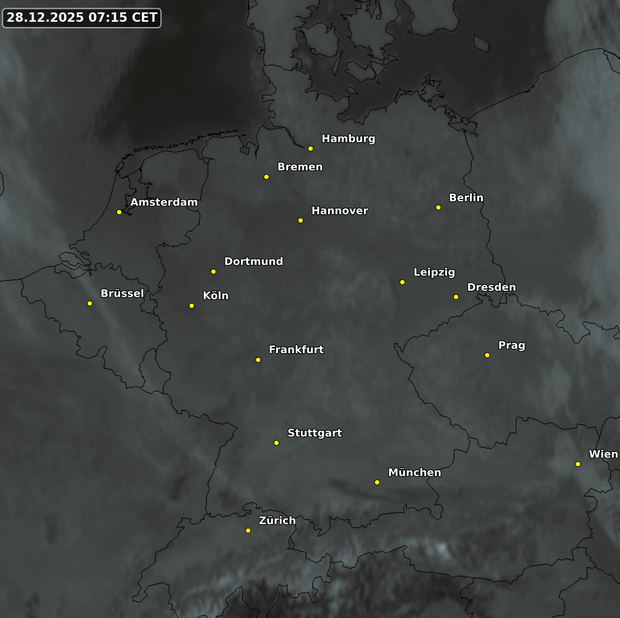Select the Hannover text label

[339, 211]
